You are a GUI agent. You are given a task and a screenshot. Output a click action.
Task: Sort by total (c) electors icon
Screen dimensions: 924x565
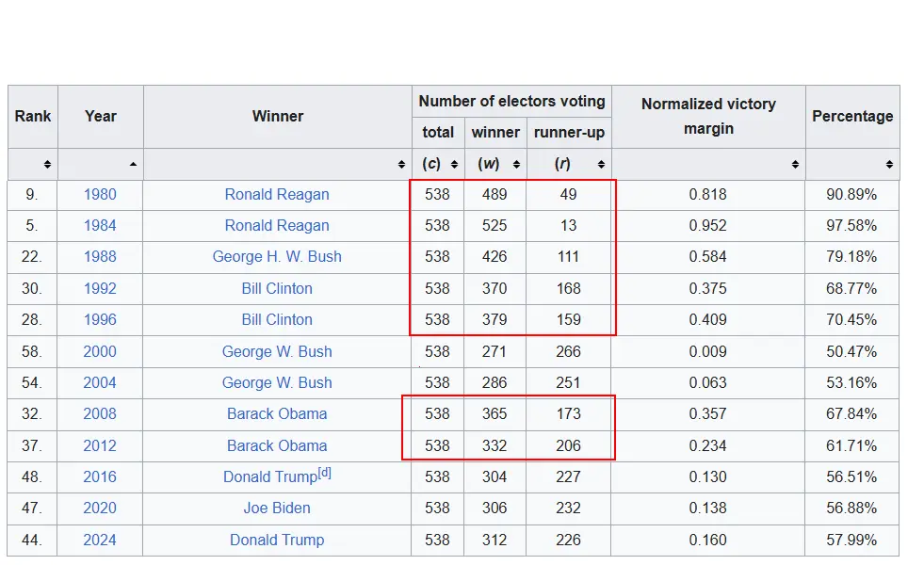point(454,164)
